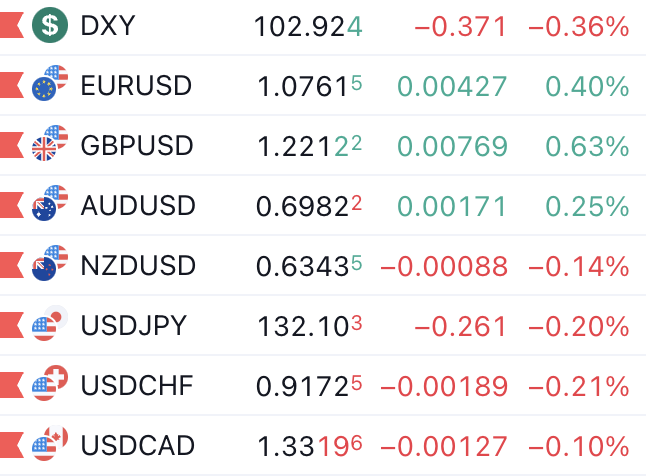Click the GBPUSD flag pair icon

click(48, 145)
